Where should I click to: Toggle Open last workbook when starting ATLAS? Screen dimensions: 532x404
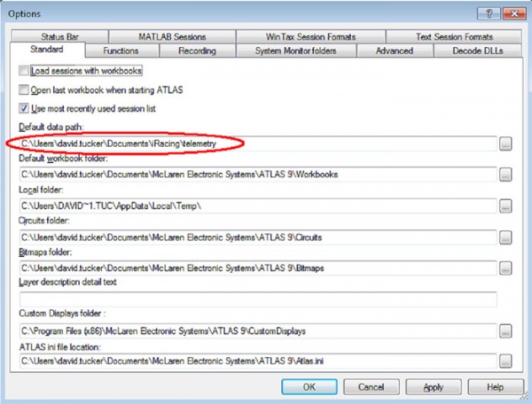pos(23,89)
